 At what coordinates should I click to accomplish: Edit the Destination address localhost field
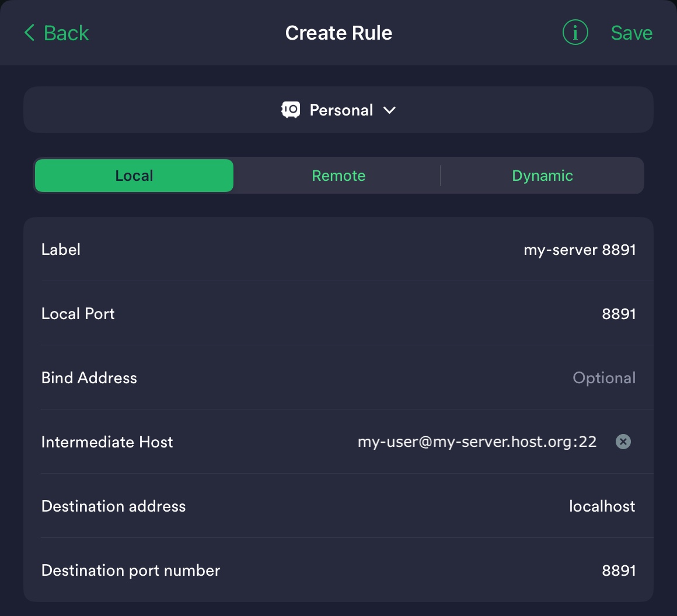click(338, 506)
